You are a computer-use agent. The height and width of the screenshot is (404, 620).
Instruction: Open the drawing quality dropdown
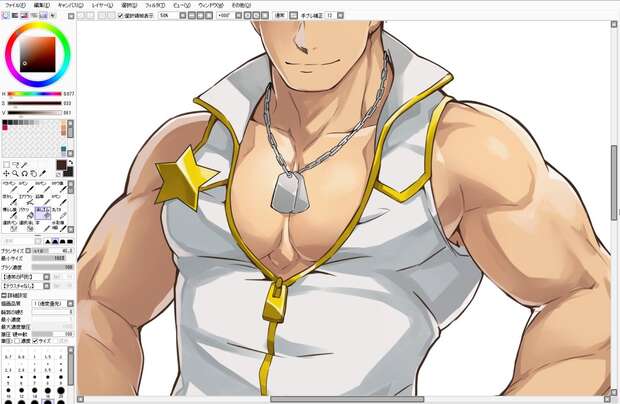(x=70, y=304)
